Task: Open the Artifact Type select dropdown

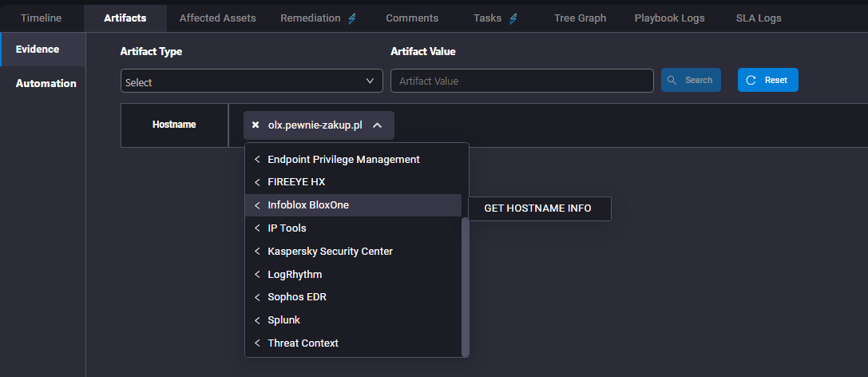Action: pyautogui.click(x=252, y=81)
